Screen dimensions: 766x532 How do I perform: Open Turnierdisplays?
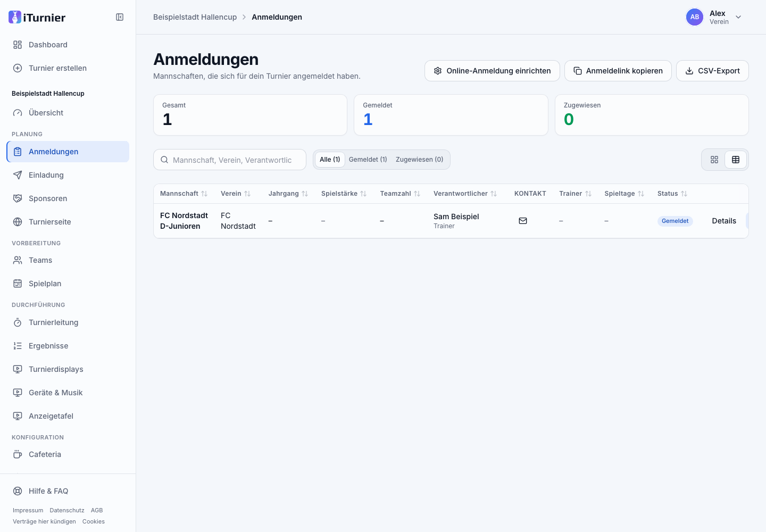pyautogui.click(x=68, y=369)
